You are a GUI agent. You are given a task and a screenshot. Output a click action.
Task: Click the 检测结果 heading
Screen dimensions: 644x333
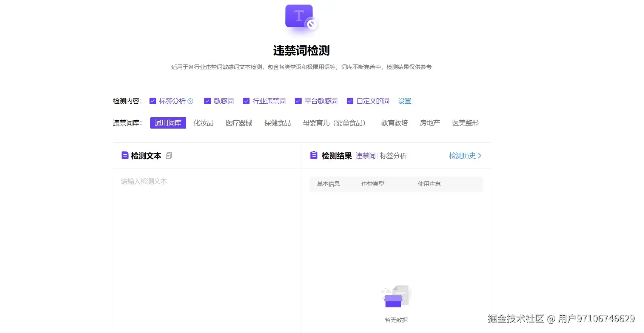[337, 156]
